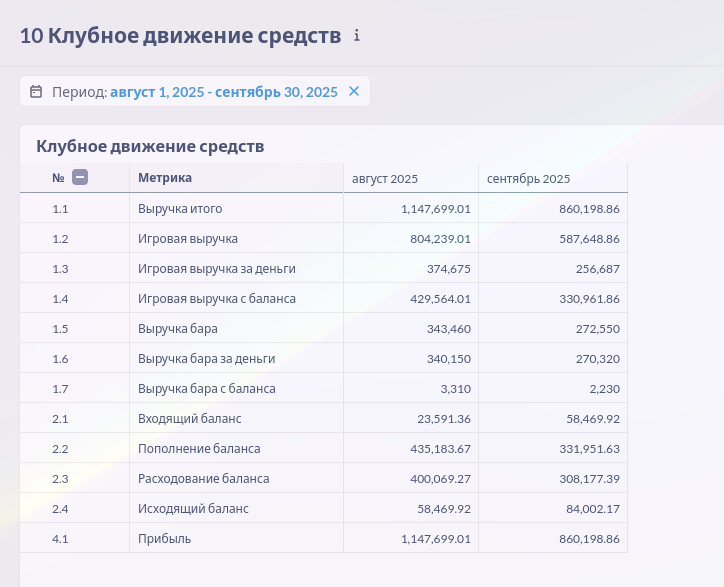Select the Выручка бара metric cell

point(178,329)
